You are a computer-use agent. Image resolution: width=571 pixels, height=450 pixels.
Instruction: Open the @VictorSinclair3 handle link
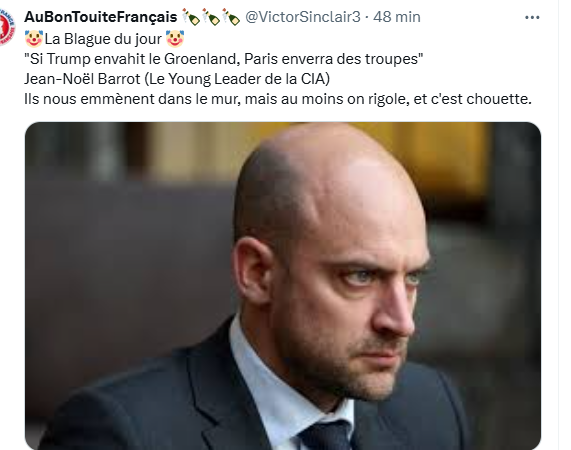303,17
